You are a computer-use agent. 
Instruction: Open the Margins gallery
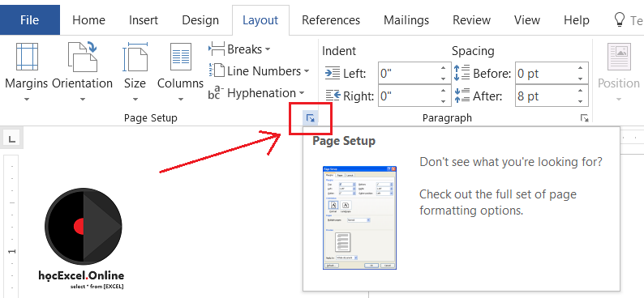coord(26,73)
